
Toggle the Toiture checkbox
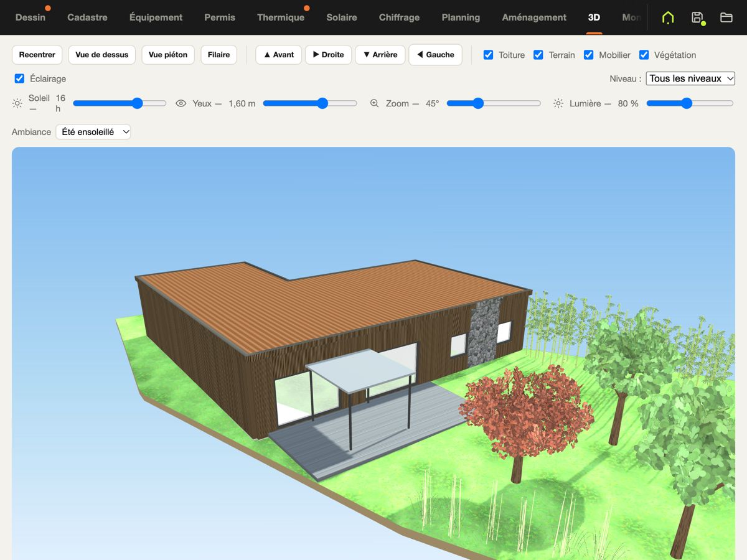pos(489,55)
